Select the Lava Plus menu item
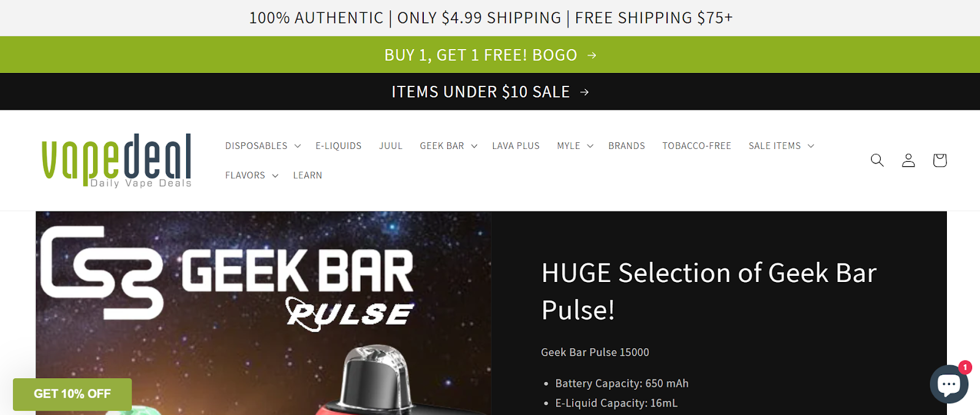Viewport: 980px width, 415px height. pyautogui.click(x=516, y=146)
